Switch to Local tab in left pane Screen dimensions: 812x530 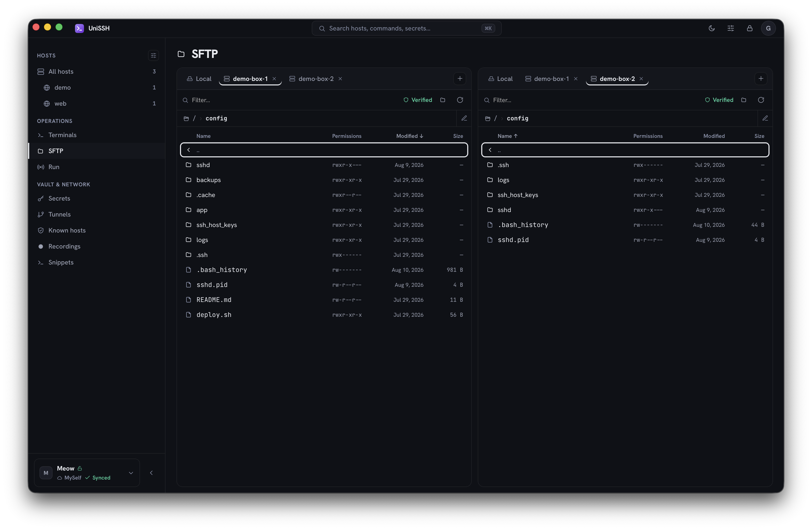click(199, 79)
